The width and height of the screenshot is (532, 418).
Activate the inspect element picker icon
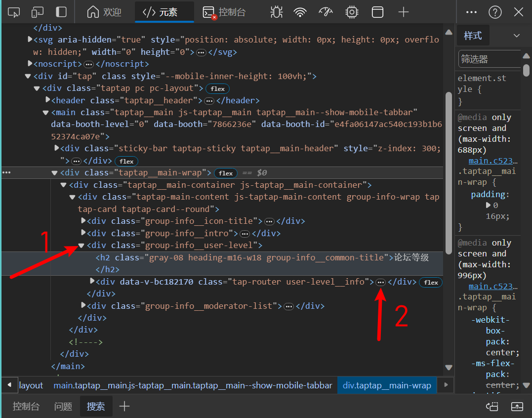click(x=13, y=12)
